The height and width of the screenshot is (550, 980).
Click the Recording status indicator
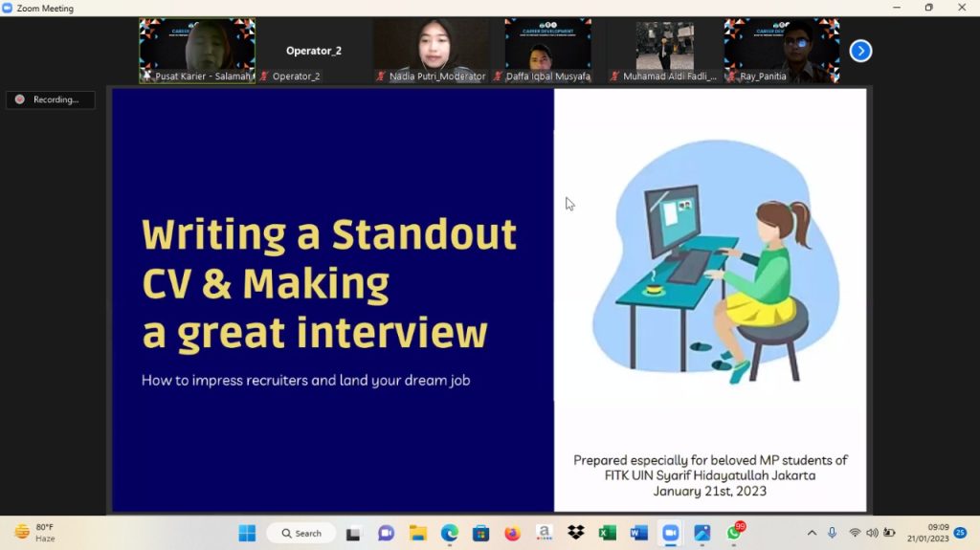50,99
